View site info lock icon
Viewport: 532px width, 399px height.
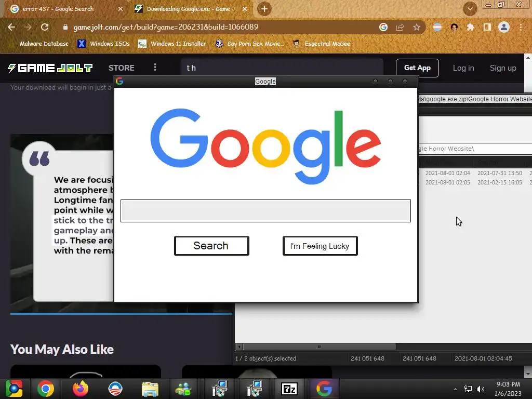click(x=65, y=27)
